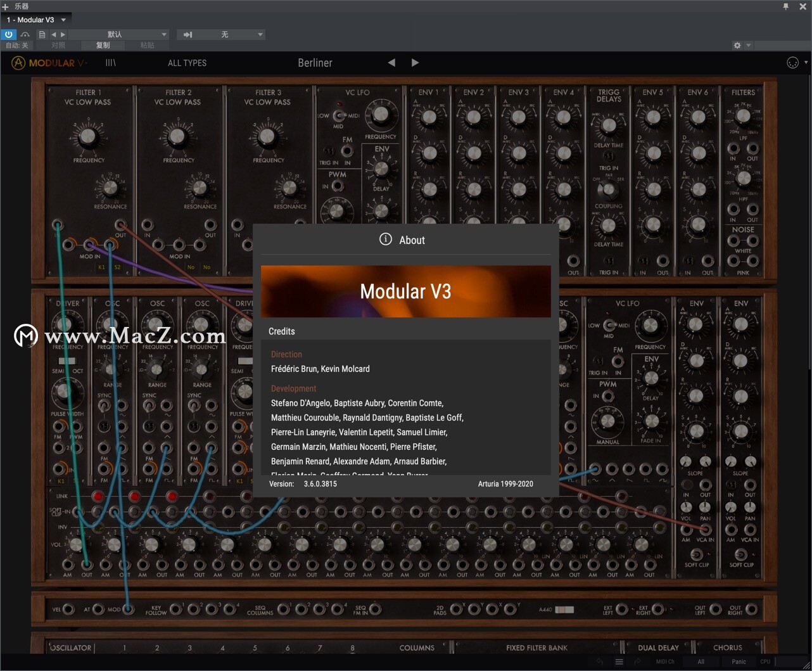812x671 pixels.
Task: Go to previous preset arrow
Action: tap(391, 63)
